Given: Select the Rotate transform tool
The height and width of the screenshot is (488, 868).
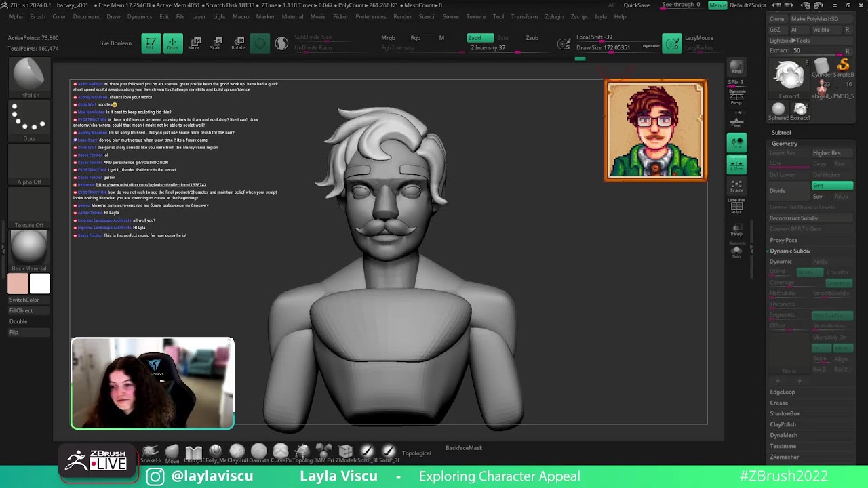Looking at the screenshot, I should [x=238, y=43].
